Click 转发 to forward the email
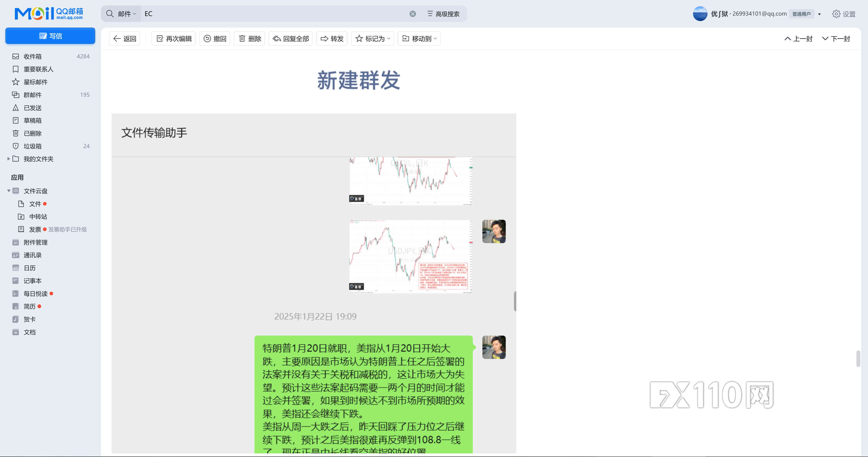This screenshot has width=868, height=457. click(x=332, y=39)
